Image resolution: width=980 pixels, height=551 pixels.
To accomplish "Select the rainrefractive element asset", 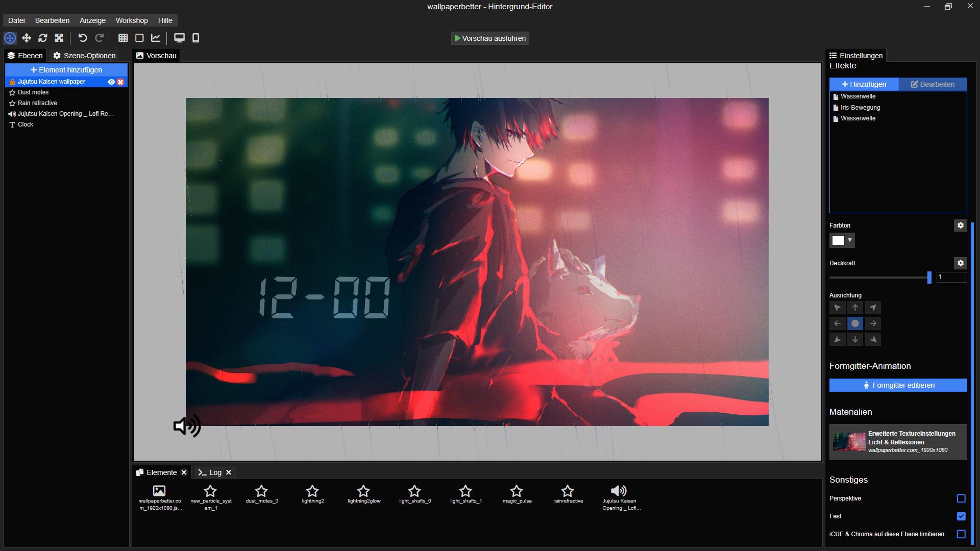I will click(x=568, y=494).
